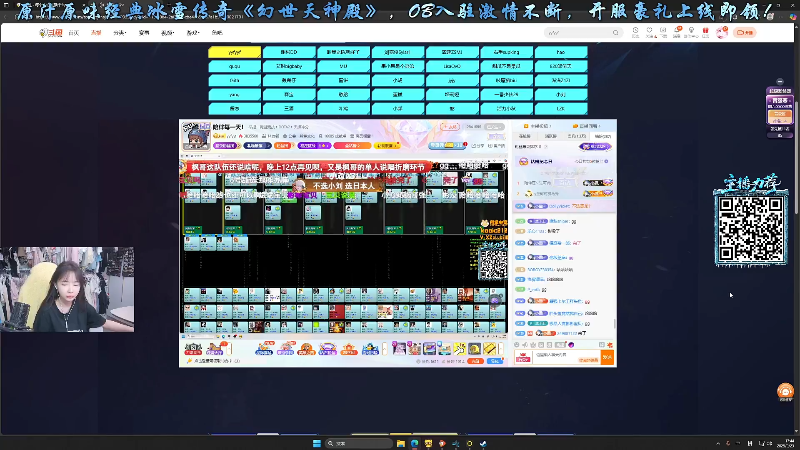This screenshot has height=450, width=800.
Task: Click the taskbar search box
Action: click(x=359, y=443)
